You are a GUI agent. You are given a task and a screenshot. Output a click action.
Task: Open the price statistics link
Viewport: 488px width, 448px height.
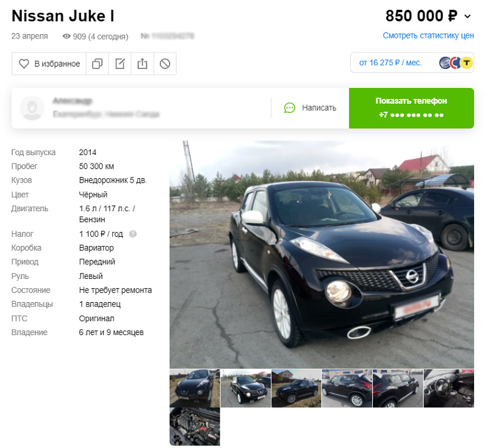pos(428,35)
